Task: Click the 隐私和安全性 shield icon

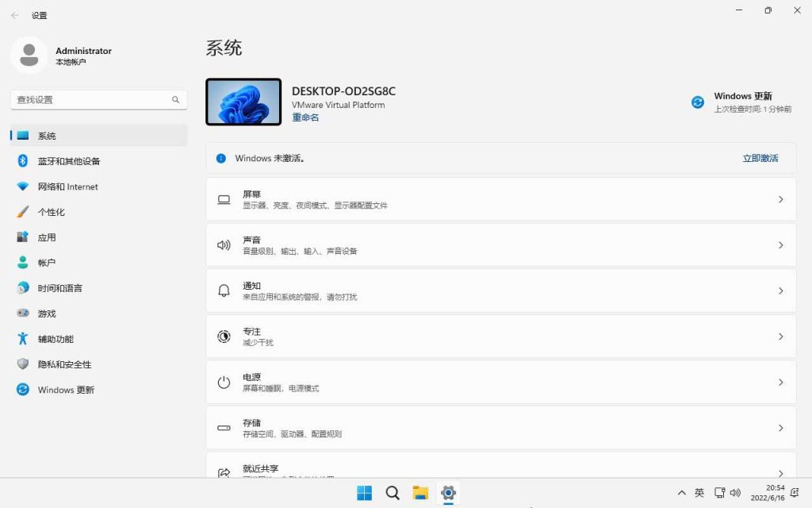Action: click(x=23, y=364)
